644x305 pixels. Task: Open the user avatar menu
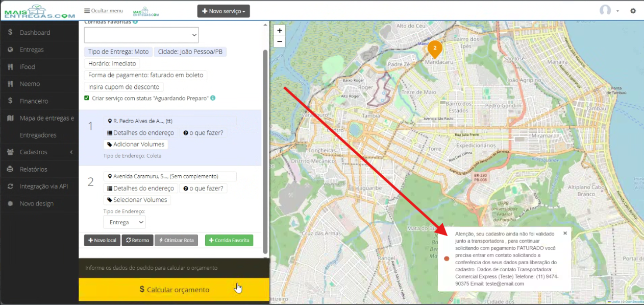click(x=609, y=11)
